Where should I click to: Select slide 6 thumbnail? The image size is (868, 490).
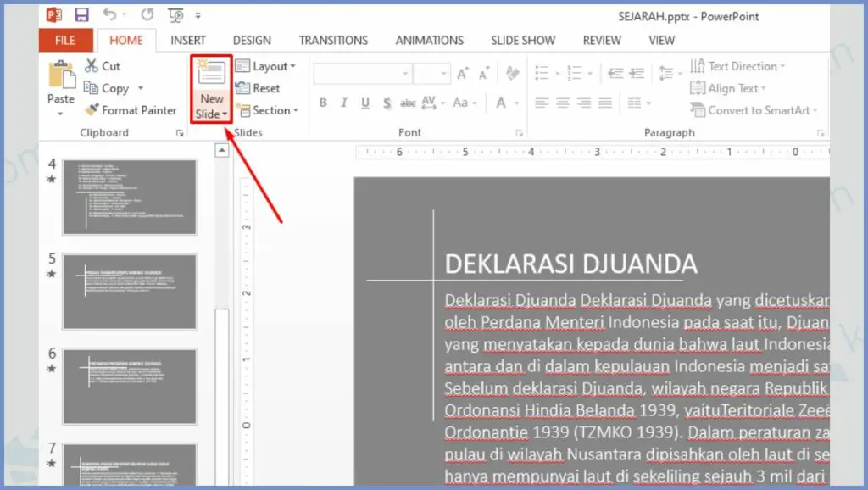coord(130,387)
